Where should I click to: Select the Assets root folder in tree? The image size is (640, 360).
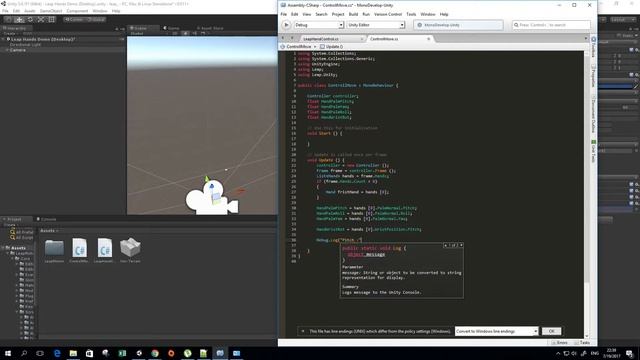pyautogui.click(x=18, y=248)
